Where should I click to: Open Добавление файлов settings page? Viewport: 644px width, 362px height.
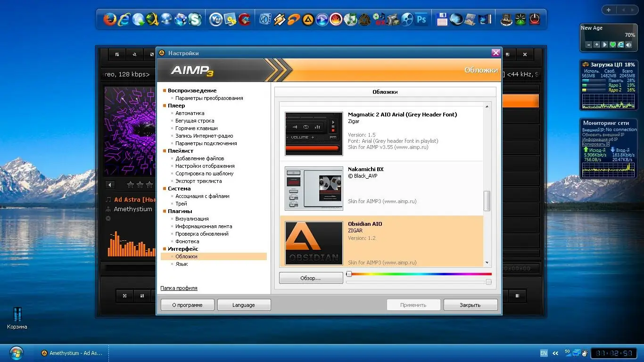[x=200, y=158]
